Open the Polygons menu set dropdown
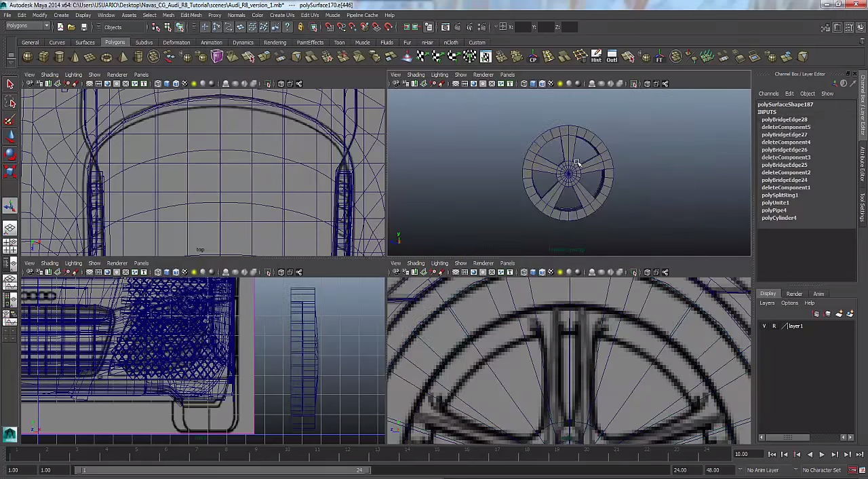The width and height of the screenshot is (868, 479). (x=27, y=26)
